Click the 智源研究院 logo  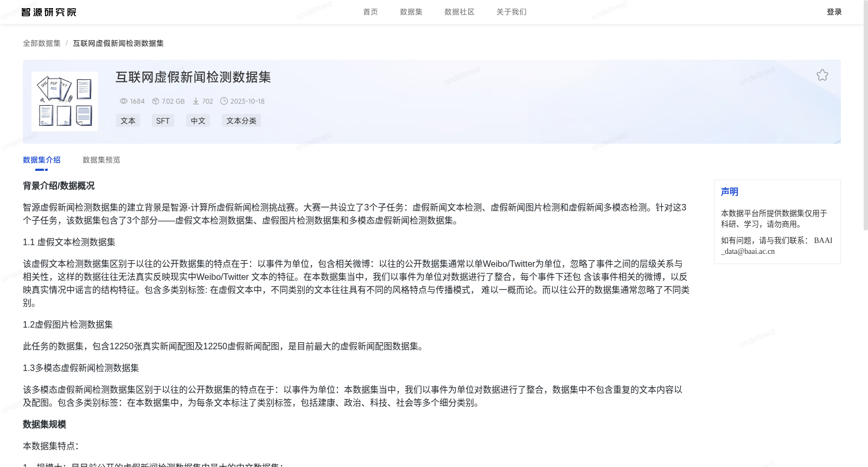(x=49, y=12)
